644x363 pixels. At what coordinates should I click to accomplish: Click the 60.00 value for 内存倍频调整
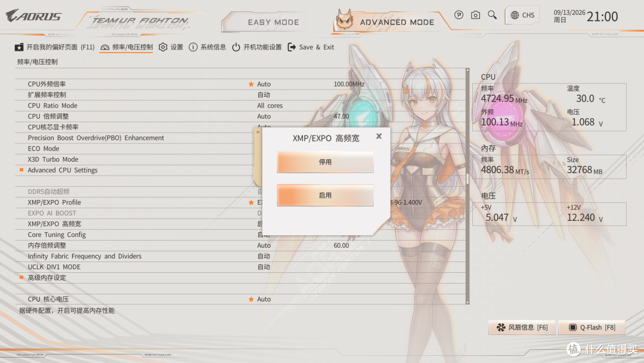tap(341, 245)
